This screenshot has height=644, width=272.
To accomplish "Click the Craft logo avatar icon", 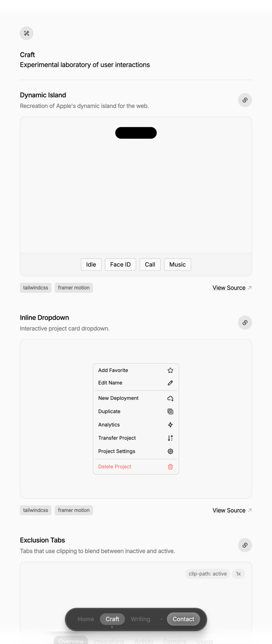I will tap(26, 33).
